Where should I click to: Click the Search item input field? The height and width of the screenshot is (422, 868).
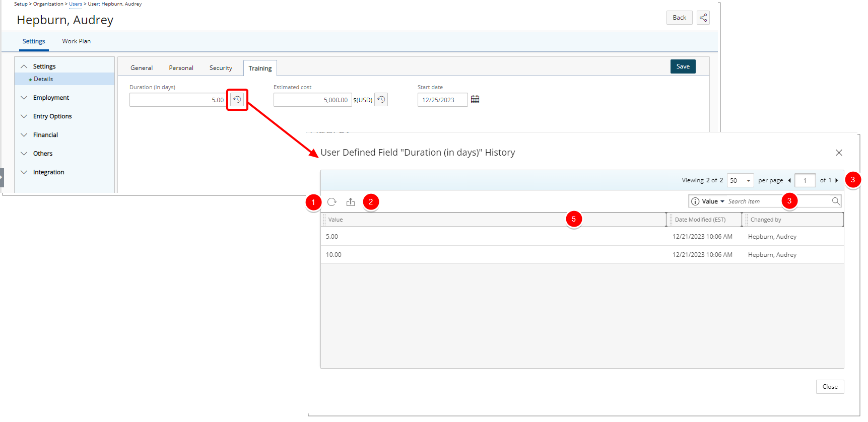click(756, 201)
